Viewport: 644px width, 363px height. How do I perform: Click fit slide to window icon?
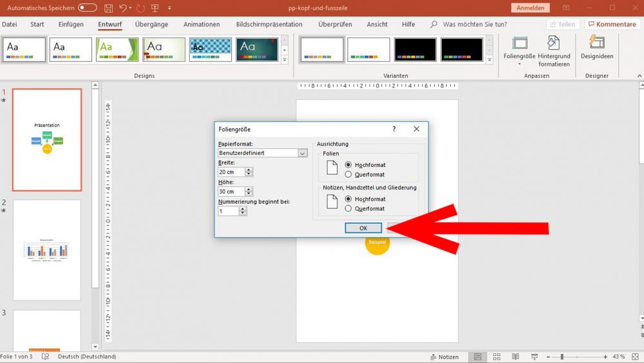click(636, 357)
